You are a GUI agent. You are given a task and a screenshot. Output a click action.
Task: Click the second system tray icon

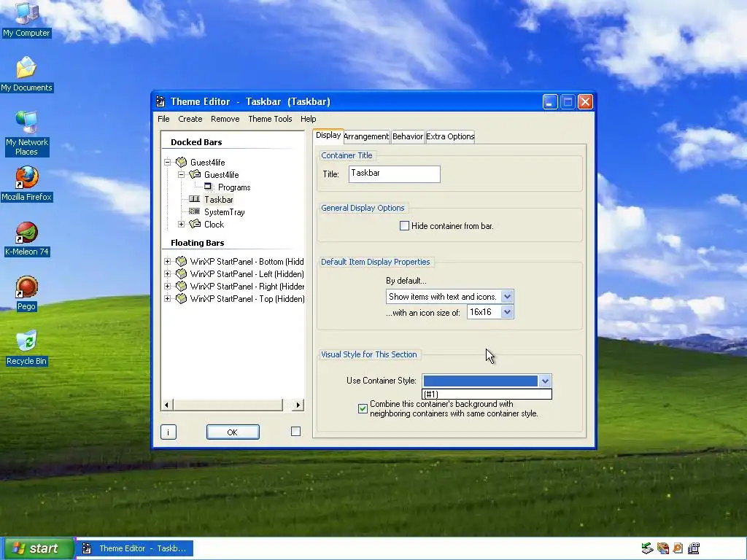coord(662,548)
